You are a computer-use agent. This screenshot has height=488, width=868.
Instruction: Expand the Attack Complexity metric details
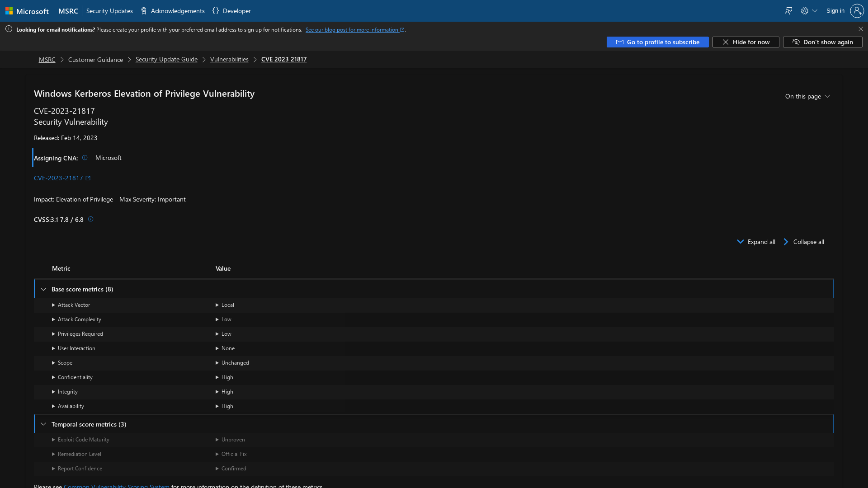coord(76,319)
